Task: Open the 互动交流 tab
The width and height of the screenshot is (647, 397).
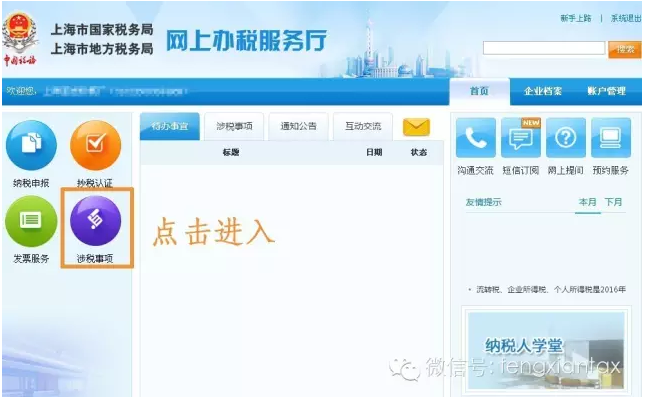Action: [363, 126]
